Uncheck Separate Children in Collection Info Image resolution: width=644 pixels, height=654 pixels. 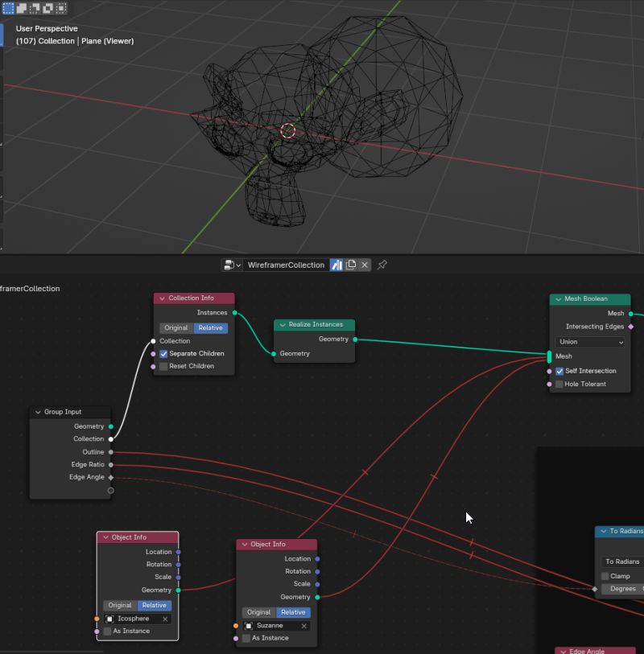pyautogui.click(x=163, y=353)
